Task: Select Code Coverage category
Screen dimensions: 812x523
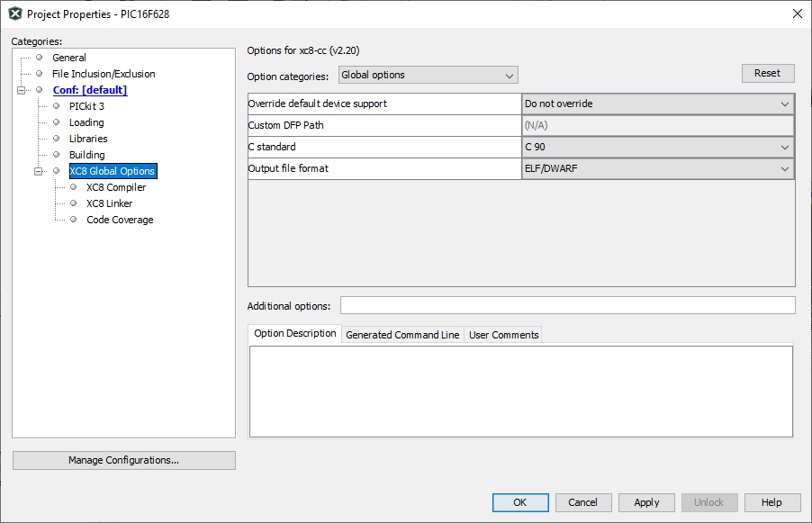Action: tap(120, 220)
